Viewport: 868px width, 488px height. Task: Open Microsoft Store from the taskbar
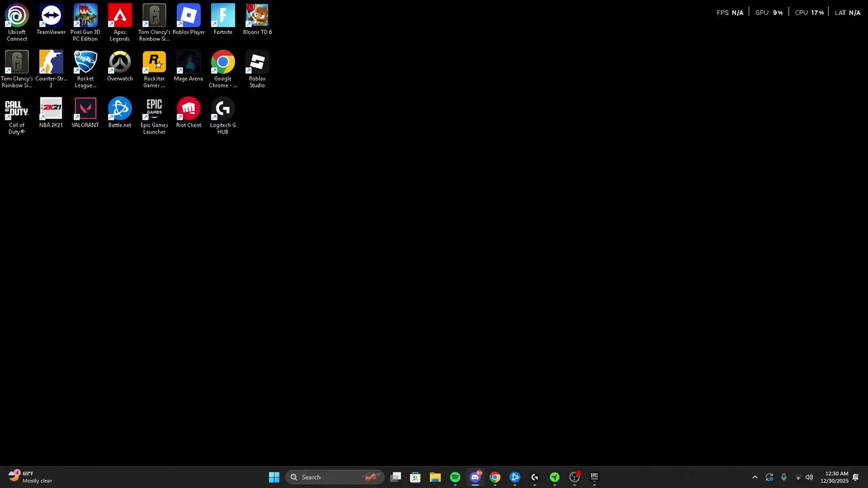[415, 477]
